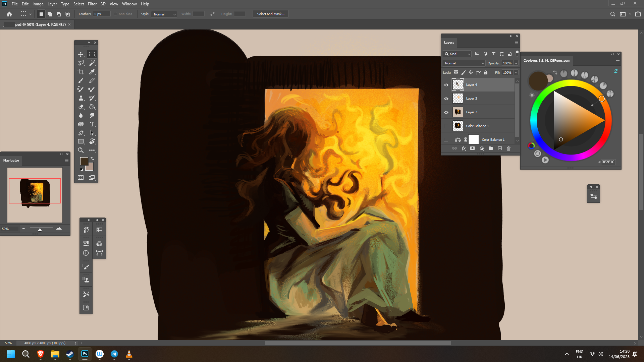
Task: Toggle Quick Mask mode
Action: [x=81, y=178]
